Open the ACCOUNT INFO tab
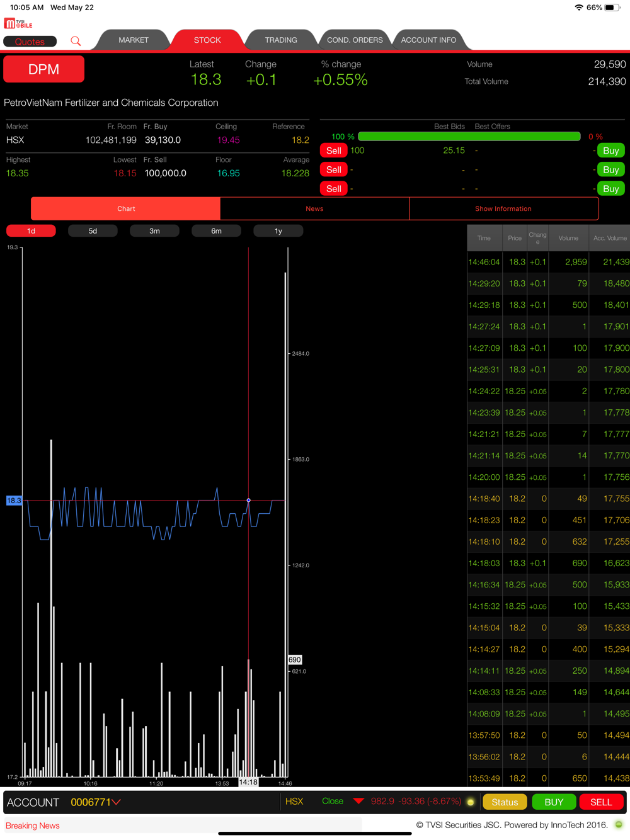630x840 pixels. click(x=428, y=40)
